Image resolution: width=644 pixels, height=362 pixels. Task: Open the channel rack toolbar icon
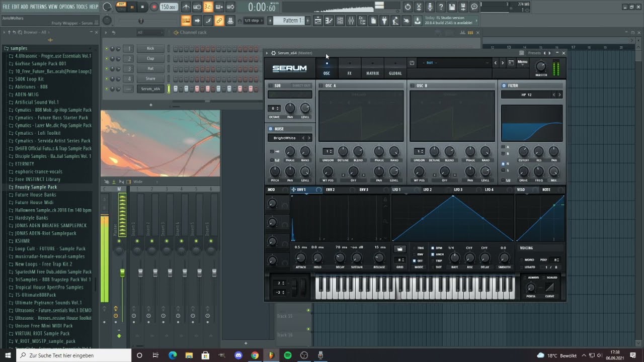click(340, 21)
